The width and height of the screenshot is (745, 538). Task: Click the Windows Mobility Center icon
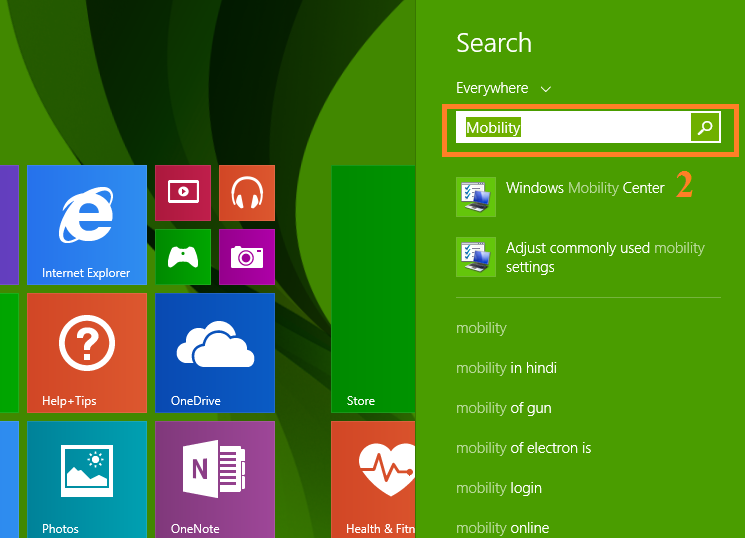(x=476, y=197)
